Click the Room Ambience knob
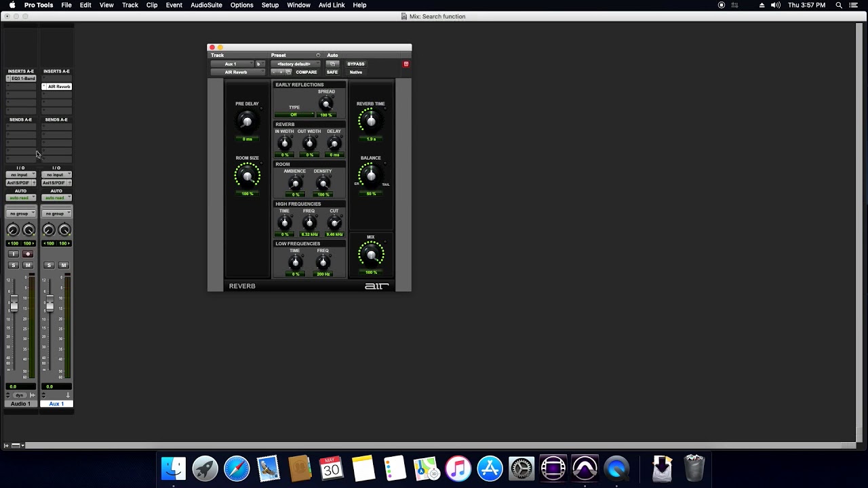The height and width of the screenshot is (488, 868). click(295, 183)
